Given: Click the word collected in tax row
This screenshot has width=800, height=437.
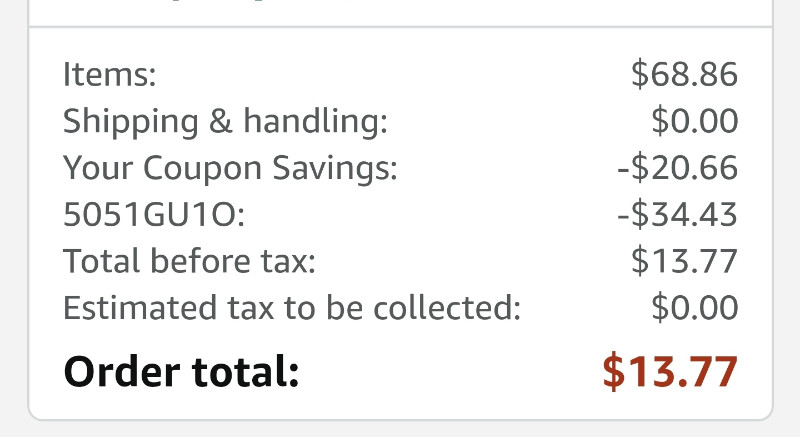Looking at the screenshot, I should (447, 308).
